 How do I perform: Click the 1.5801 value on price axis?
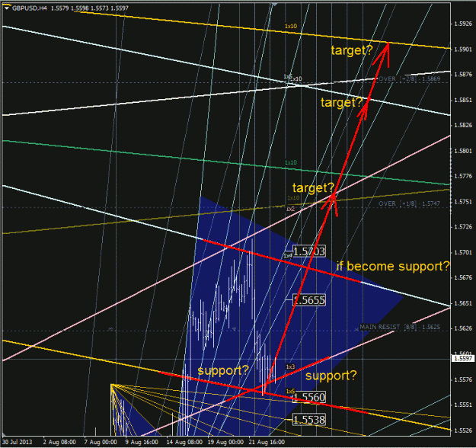click(463, 151)
